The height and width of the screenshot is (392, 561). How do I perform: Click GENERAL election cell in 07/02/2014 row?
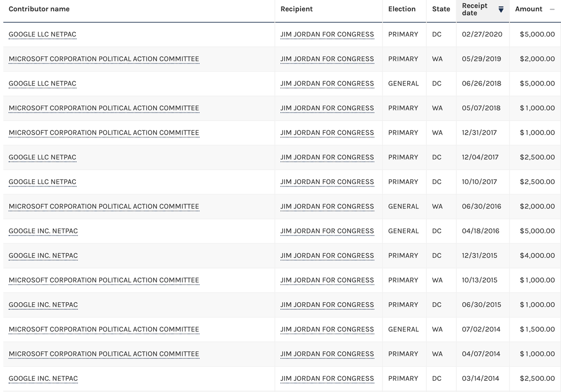coord(403,329)
